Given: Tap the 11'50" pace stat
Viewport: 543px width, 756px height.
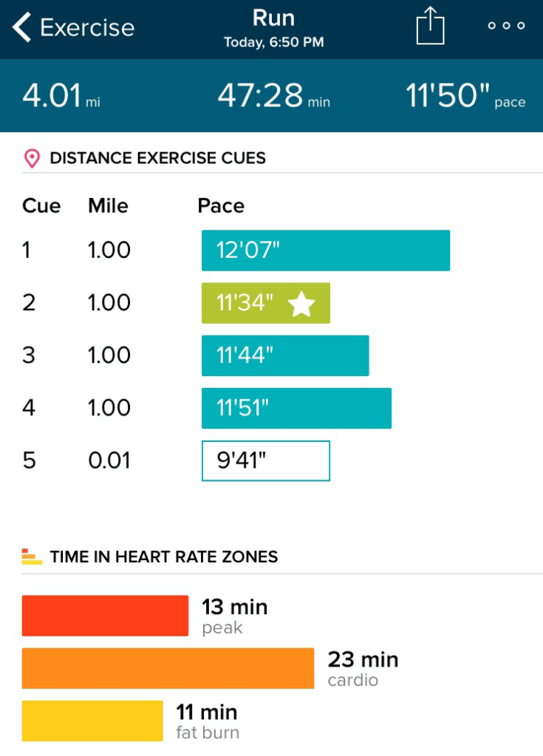Looking at the screenshot, I should 465,97.
